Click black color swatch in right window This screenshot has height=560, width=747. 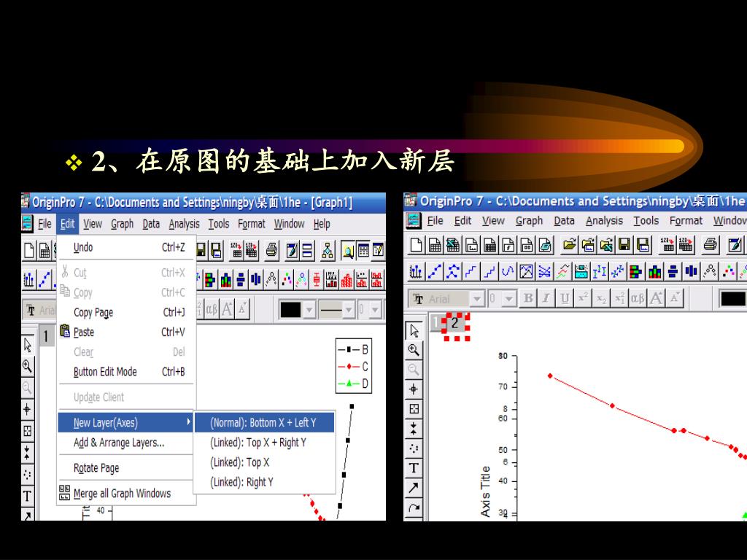pyautogui.click(x=732, y=298)
